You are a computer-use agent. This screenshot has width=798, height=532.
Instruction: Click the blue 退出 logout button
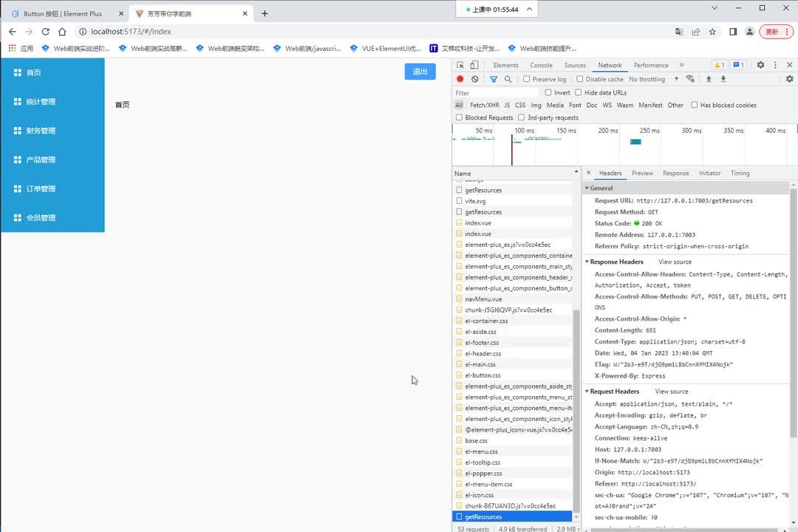click(420, 72)
